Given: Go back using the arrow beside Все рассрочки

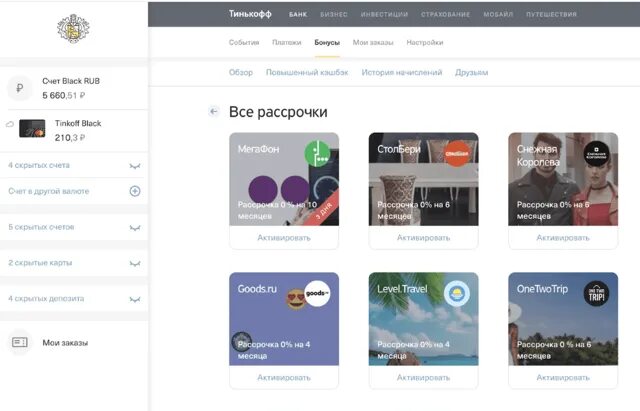Looking at the screenshot, I should 213,111.
